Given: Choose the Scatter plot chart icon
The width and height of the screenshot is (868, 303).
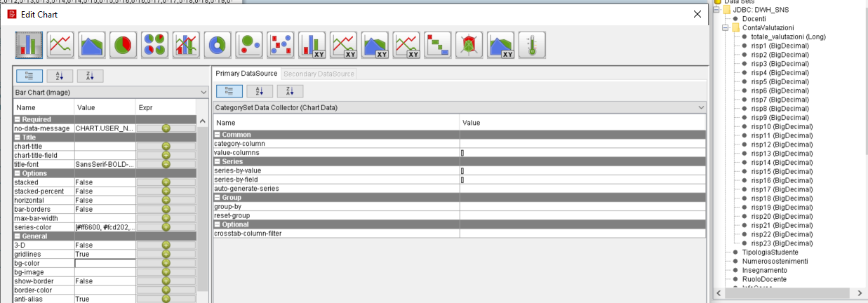Looking at the screenshot, I should click(x=281, y=44).
